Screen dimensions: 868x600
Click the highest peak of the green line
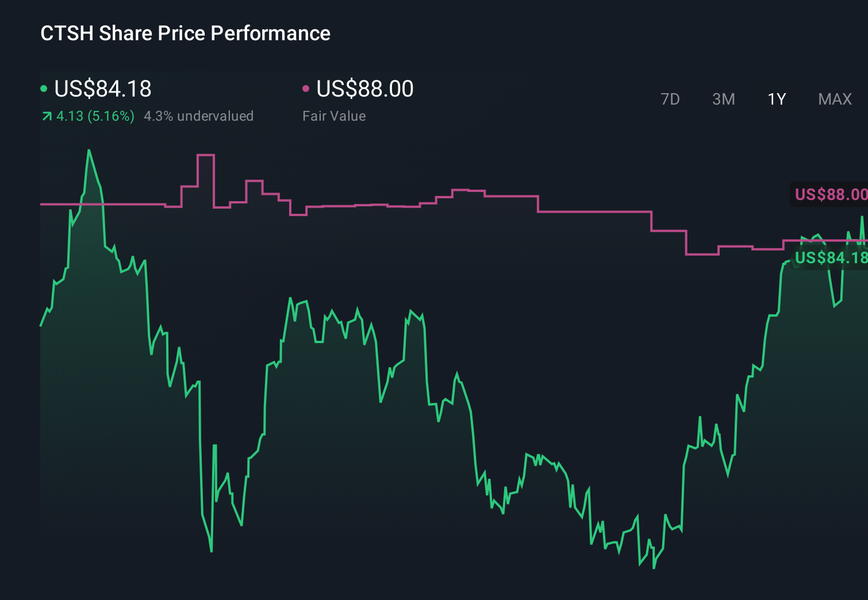tap(90, 151)
